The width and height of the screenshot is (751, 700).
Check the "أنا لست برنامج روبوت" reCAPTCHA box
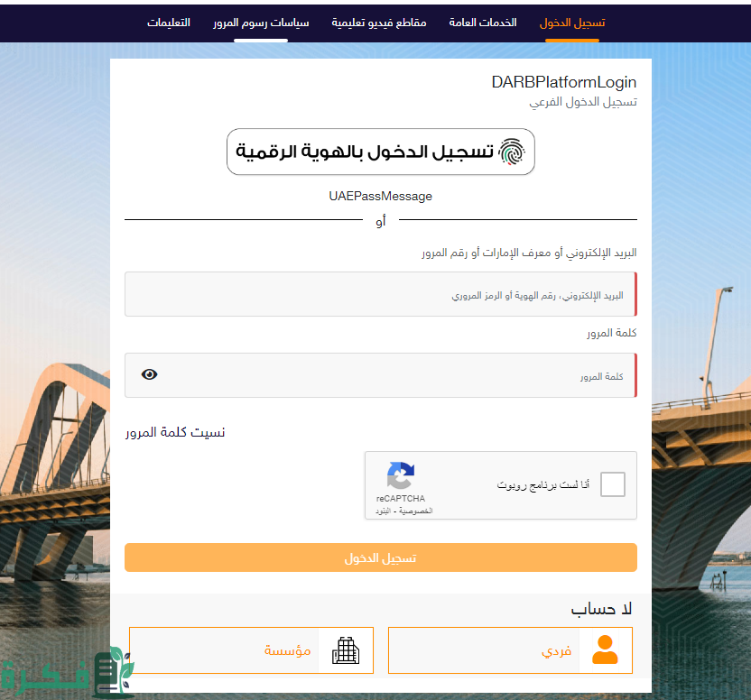pyautogui.click(x=612, y=484)
